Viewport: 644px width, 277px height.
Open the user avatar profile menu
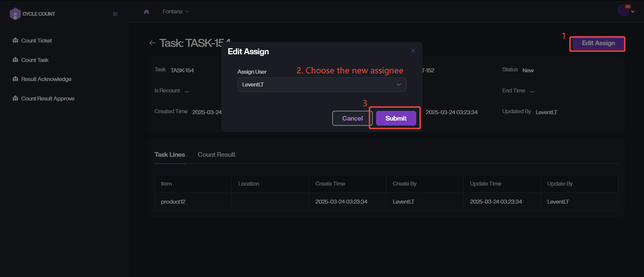pyautogui.click(x=623, y=11)
